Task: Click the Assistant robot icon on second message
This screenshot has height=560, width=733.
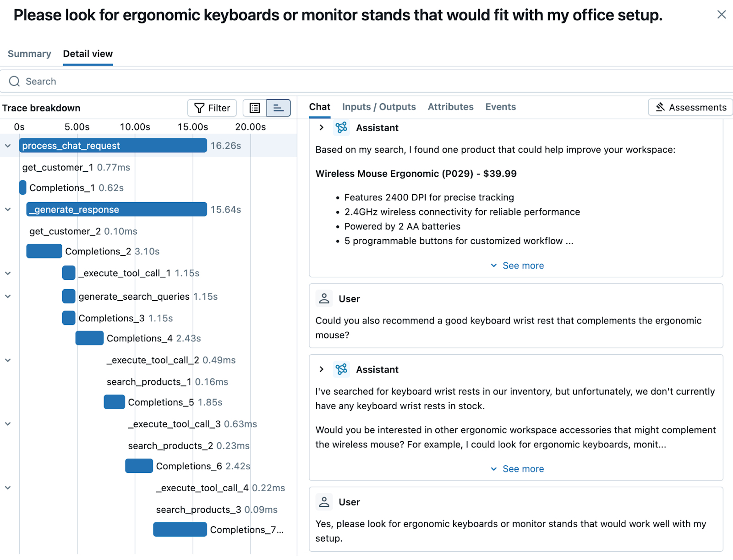Action: 341,369
